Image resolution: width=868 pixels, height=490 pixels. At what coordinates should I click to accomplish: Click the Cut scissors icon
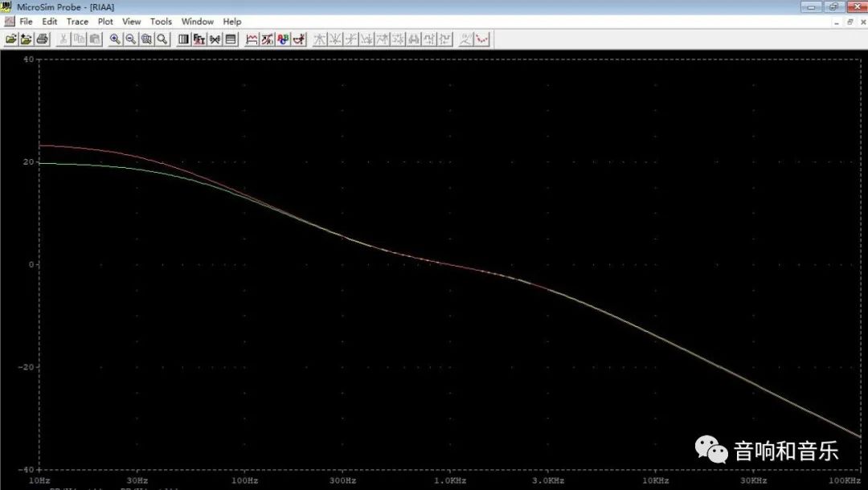click(x=63, y=39)
